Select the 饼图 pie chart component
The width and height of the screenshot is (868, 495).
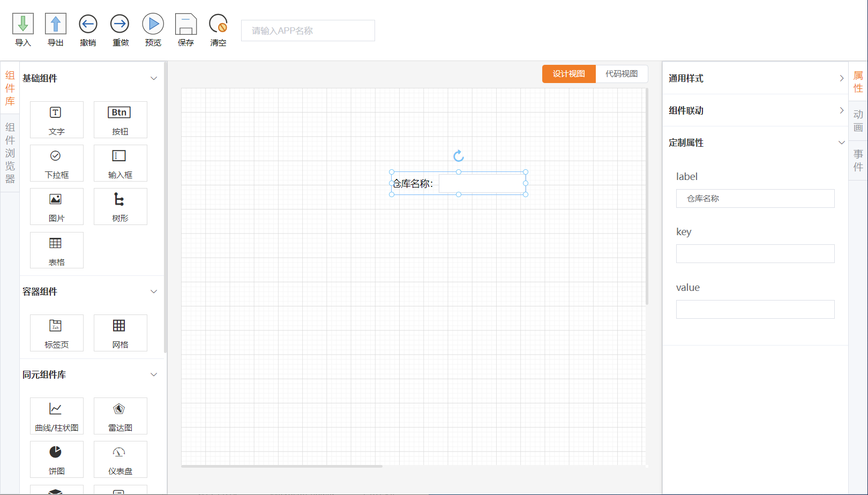click(x=57, y=459)
